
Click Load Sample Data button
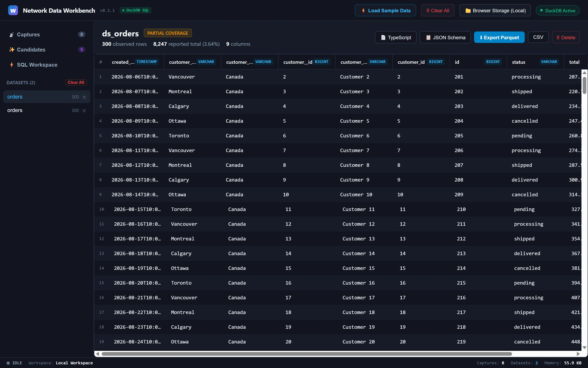tap(385, 10)
